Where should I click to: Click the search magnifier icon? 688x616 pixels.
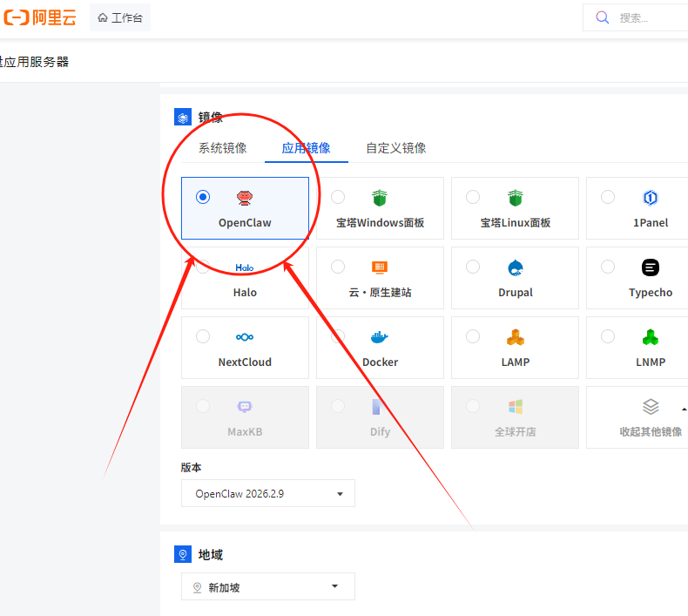[602, 17]
